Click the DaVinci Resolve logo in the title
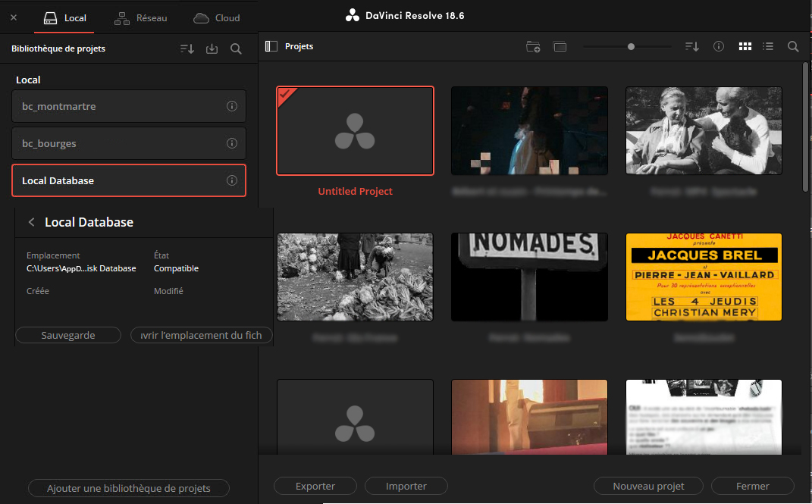The image size is (812, 504). (353, 15)
